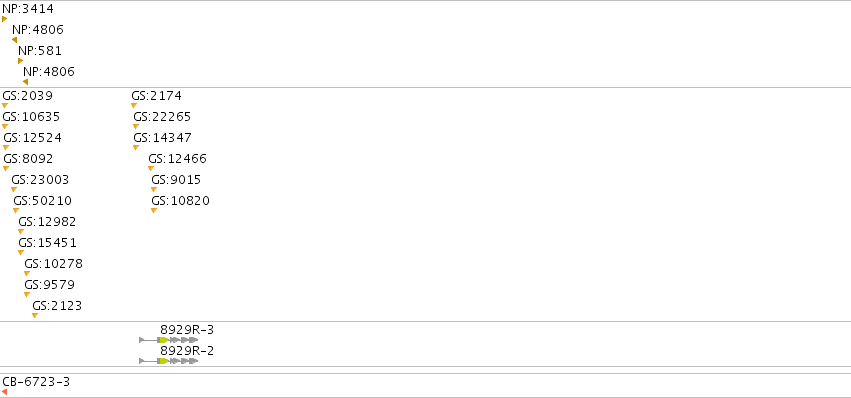Click the GS:14347 triangle marker

click(x=136, y=147)
